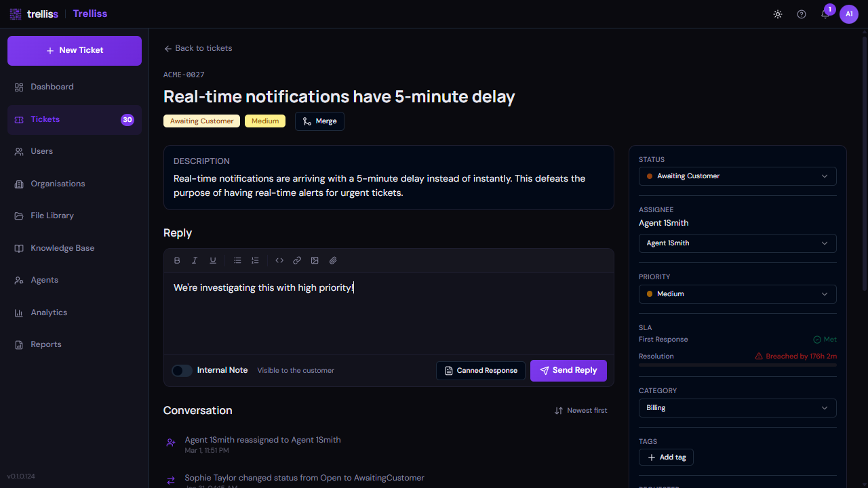Open the Status dropdown
The height and width of the screenshot is (488, 868).
737,176
